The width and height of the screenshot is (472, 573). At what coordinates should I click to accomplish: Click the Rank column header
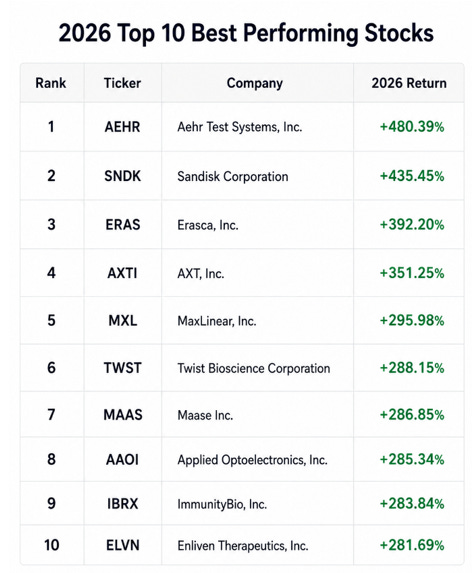pos(51,83)
